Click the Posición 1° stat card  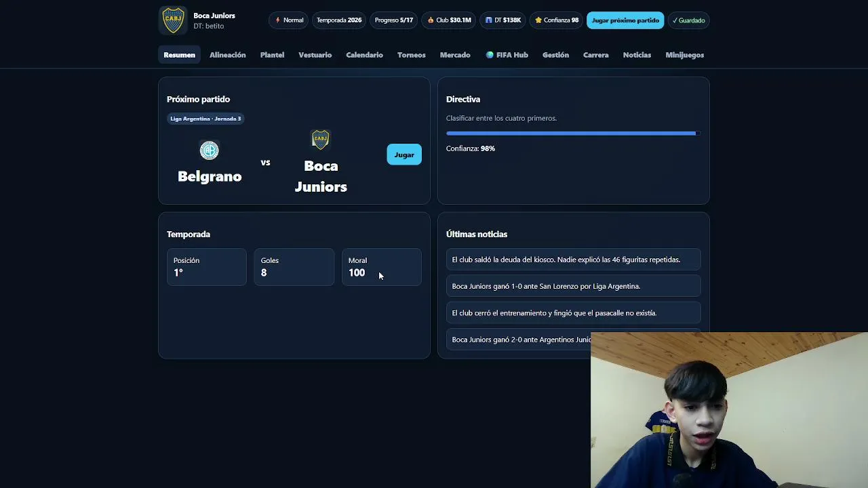pos(207,267)
